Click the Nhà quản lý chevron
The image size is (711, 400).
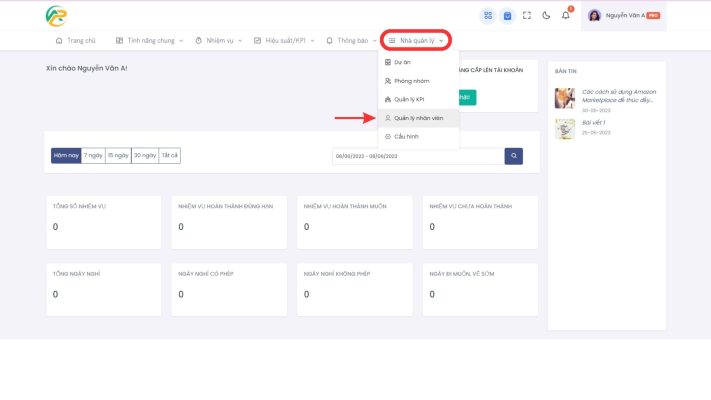click(441, 41)
